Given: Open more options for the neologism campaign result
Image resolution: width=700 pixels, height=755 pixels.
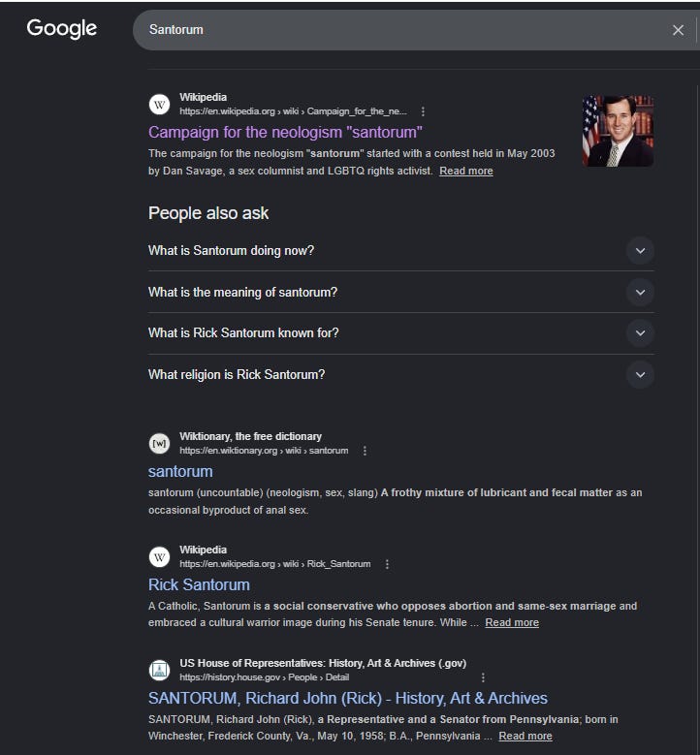Looking at the screenshot, I should [423, 111].
